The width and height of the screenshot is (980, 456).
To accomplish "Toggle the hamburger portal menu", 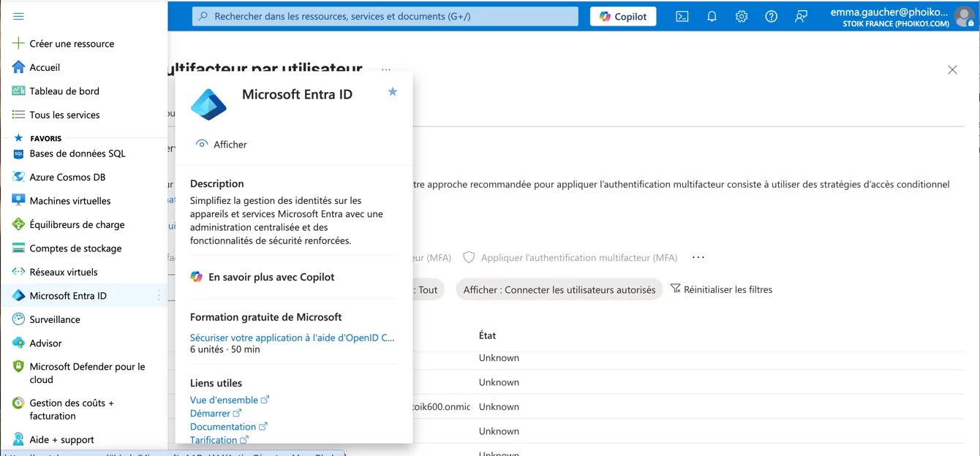I will click(x=18, y=16).
